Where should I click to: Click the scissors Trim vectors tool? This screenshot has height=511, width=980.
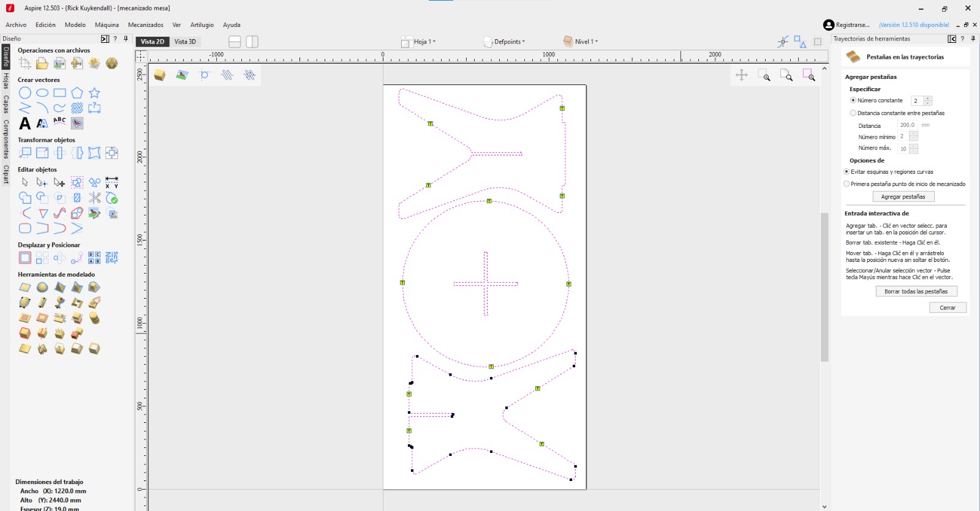[x=94, y=198]
